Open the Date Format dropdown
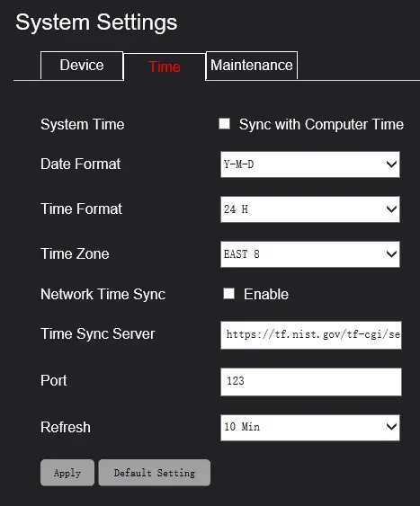The image size is (420, 506). [310, 164]
